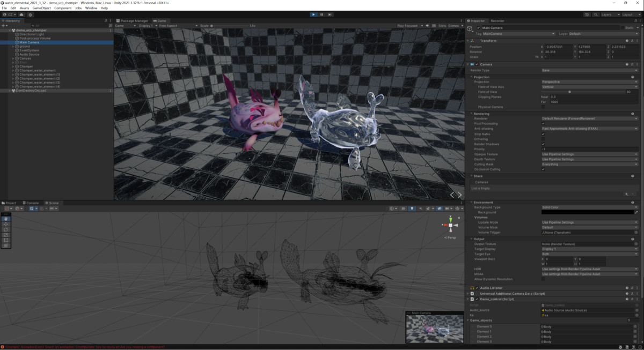Select Directional Light in Hierarchy
Image resolution: width=644 pixels, height=350 pixels.
pyautogui.click(x=32, y=34)
